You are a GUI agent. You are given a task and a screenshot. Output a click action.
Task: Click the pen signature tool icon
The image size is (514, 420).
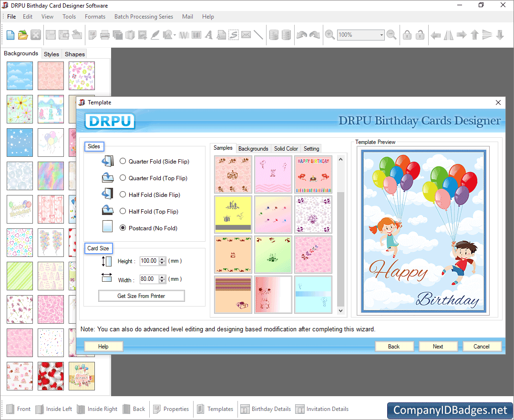154,35
